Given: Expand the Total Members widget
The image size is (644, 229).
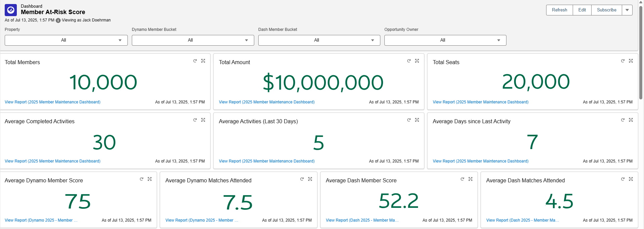Looking at the screenshot, I should coord(203,61).
